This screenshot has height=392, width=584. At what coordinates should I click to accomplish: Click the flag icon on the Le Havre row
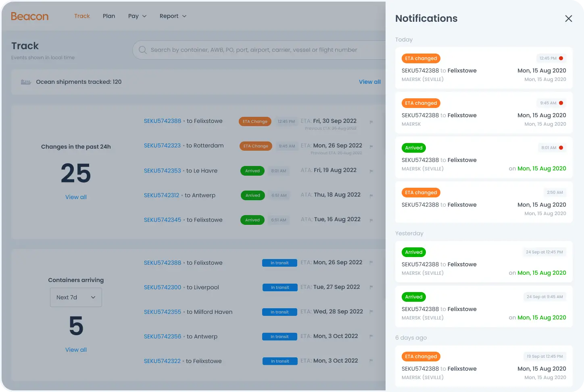(371, 171)
